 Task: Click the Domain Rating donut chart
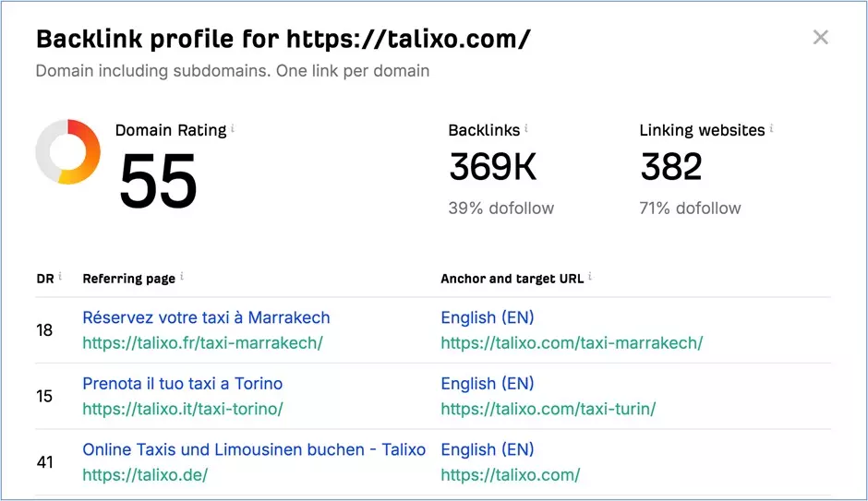(68, 151)
